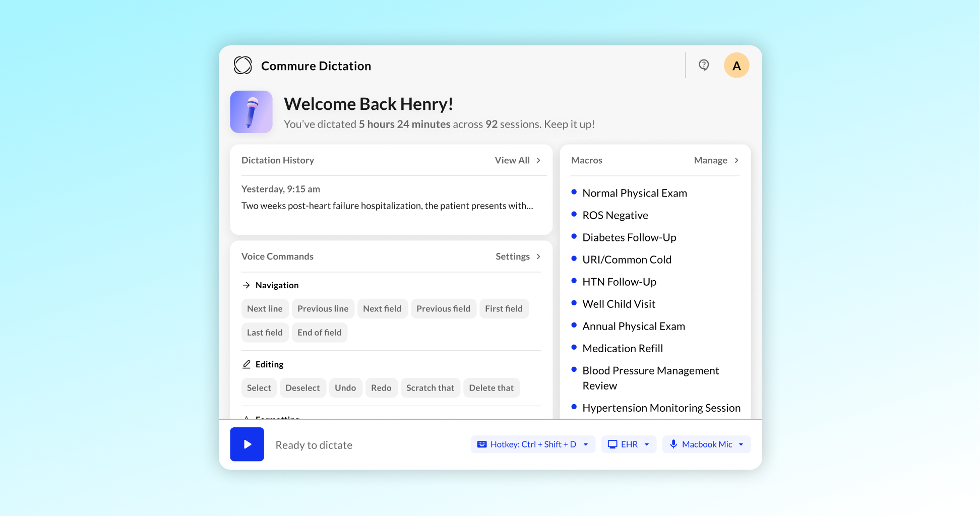
Task: Select the Annual Physical Exam macro
Action: tap(634, 326)
